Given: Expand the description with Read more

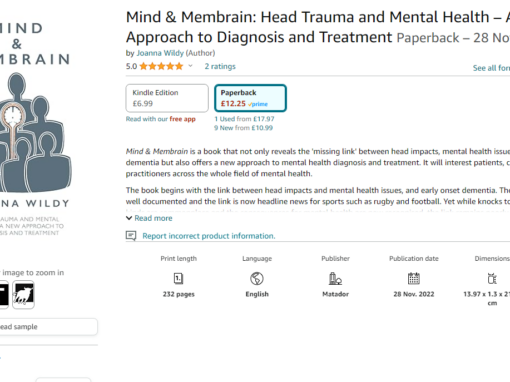Looking at the screenshot, I should point(149,218).
